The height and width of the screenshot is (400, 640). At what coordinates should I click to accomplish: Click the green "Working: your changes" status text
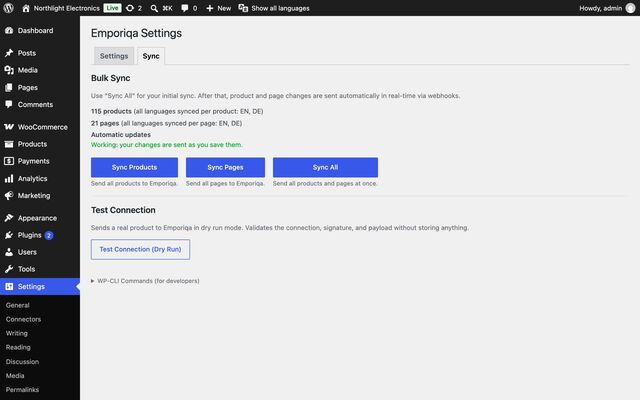[167, 145]
